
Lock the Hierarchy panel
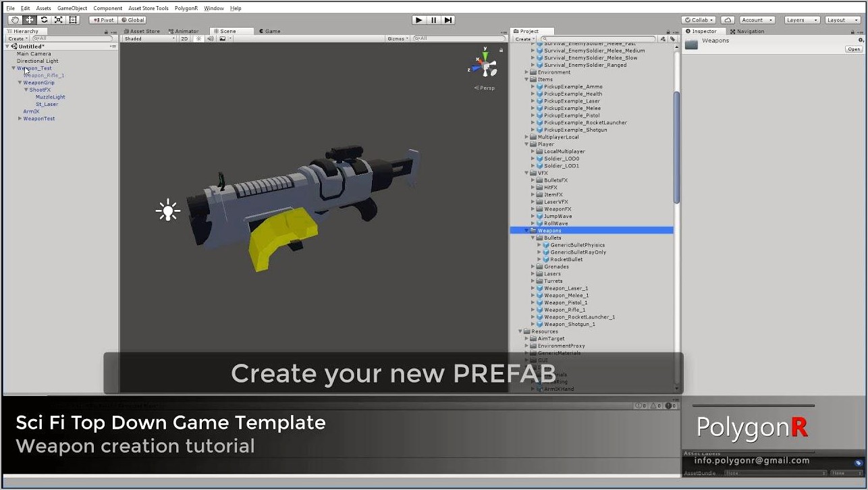click(106, 31)
